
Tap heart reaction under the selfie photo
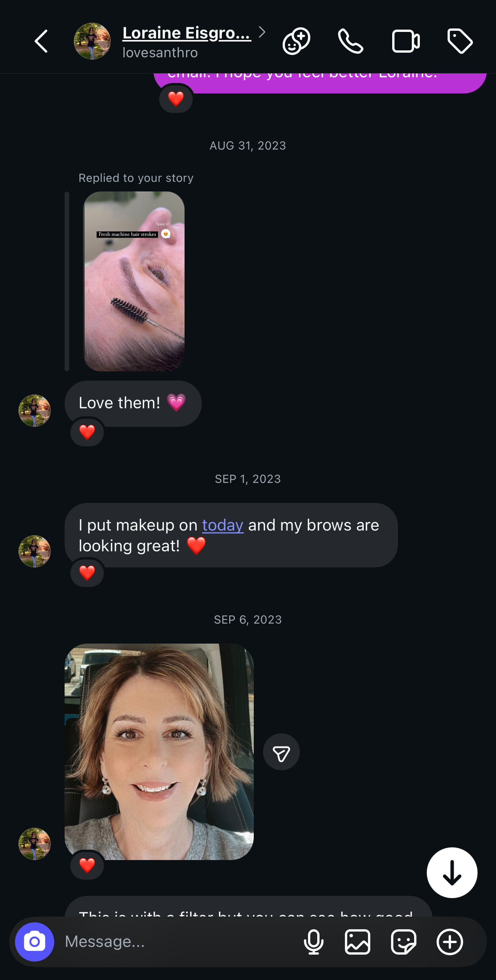click(x=87, y=865)
